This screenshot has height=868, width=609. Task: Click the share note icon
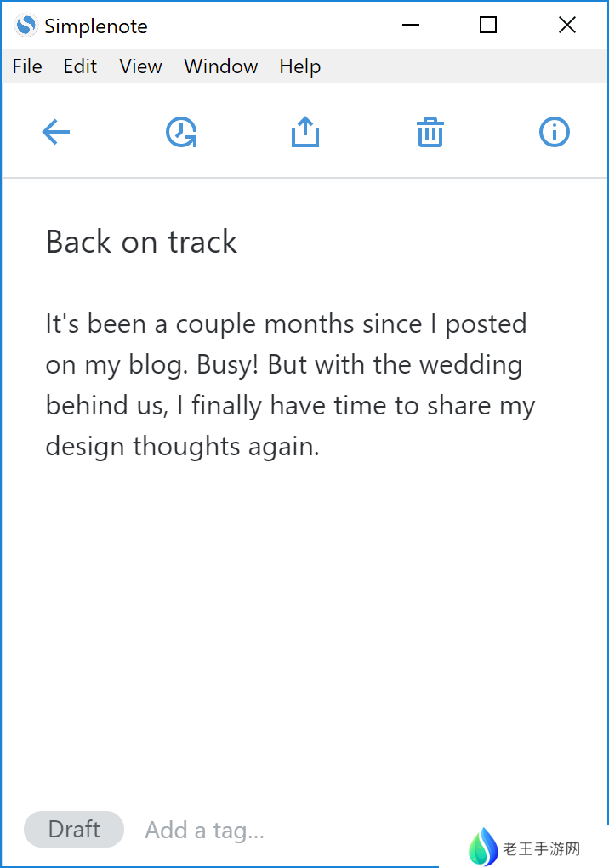[x=305, y=133]
